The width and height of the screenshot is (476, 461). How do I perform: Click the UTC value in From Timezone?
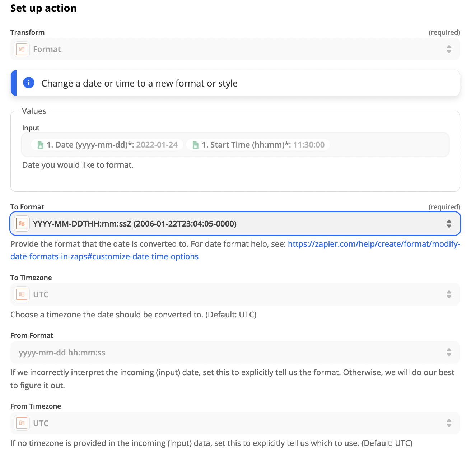click(41, 423)
